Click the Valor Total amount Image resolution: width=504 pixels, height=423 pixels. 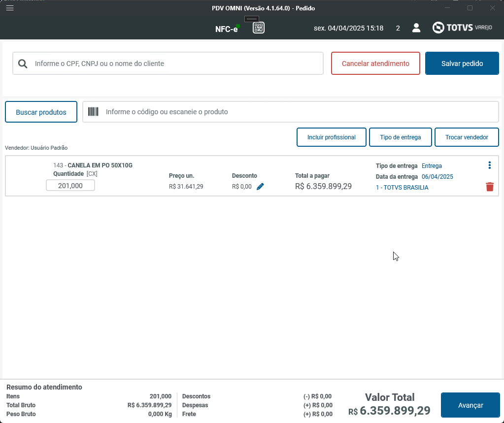(x=389, y=411)
